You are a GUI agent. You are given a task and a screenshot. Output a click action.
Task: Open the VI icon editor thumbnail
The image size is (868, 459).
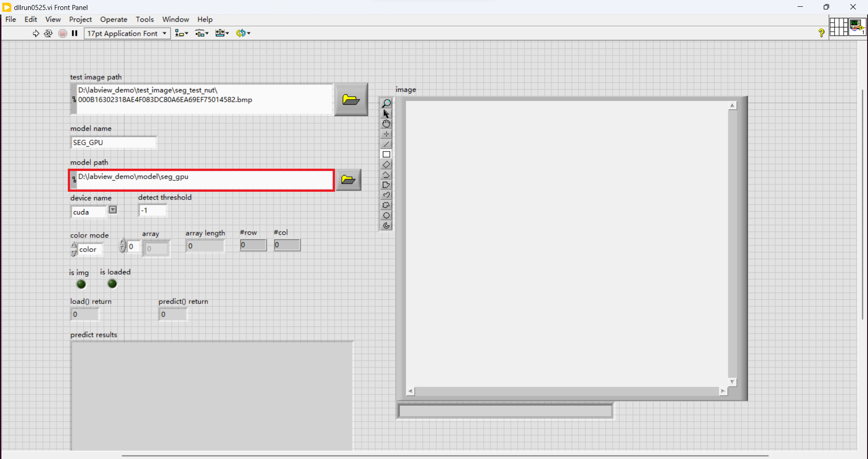pos(857,27)
